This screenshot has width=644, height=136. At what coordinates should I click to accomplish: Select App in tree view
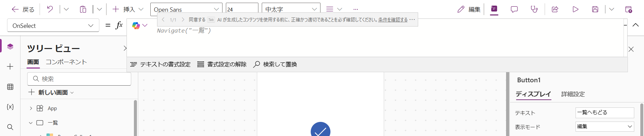(52, 108)
